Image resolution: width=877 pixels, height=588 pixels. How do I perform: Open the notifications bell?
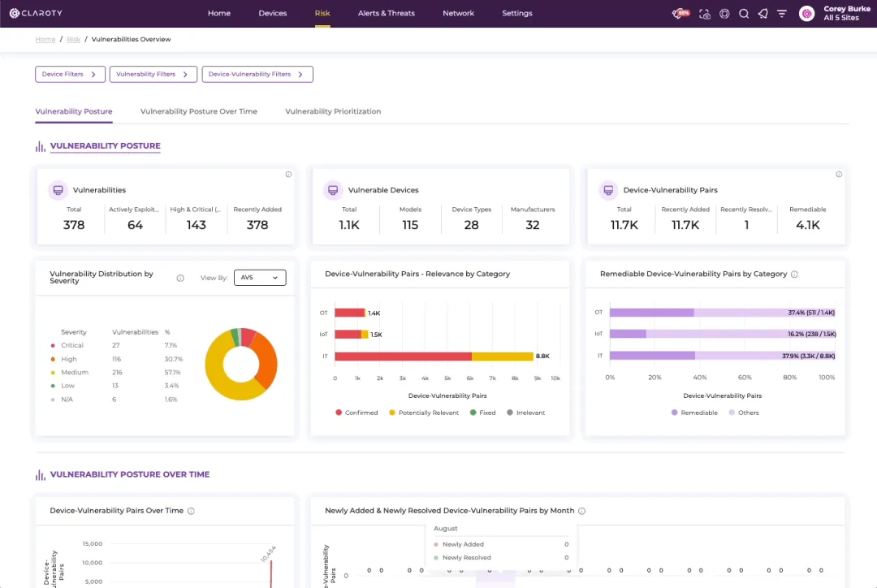(x=763, y=14)
